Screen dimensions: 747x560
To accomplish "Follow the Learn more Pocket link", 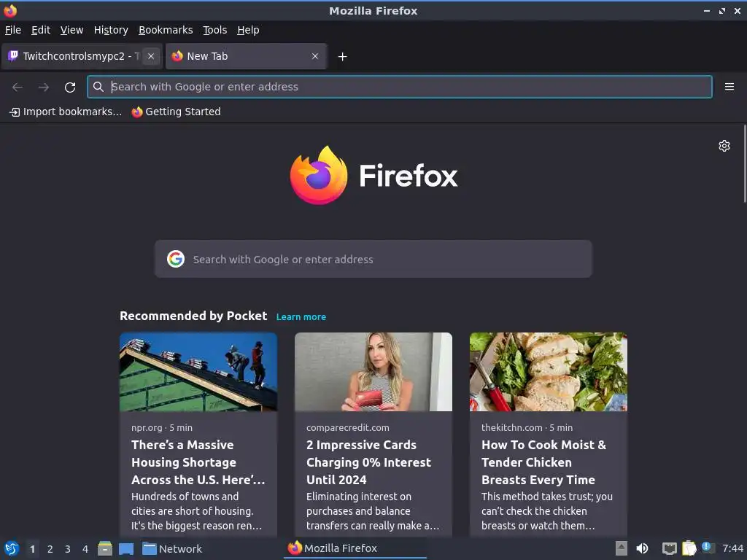I will point(301,316).
